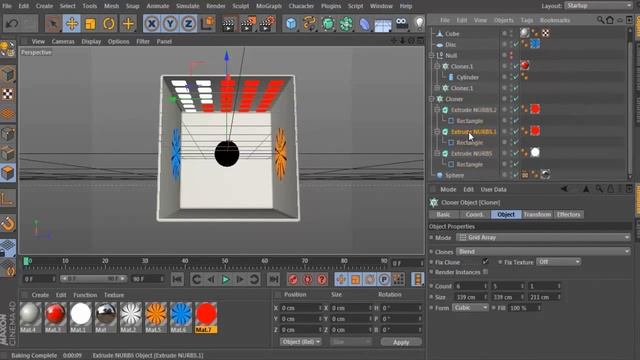640x360 pixels.
Task: Select the red Mat.7 material
Action: [206, 317]
